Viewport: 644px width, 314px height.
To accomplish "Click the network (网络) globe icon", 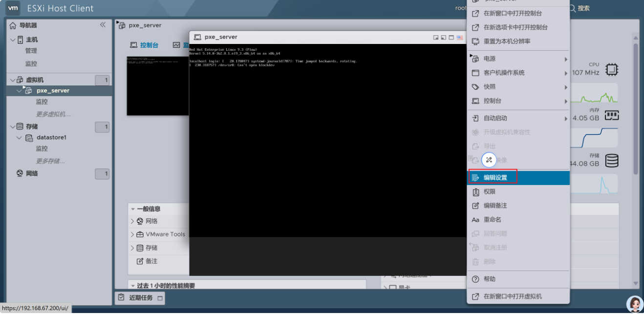I will click(20, 173).
